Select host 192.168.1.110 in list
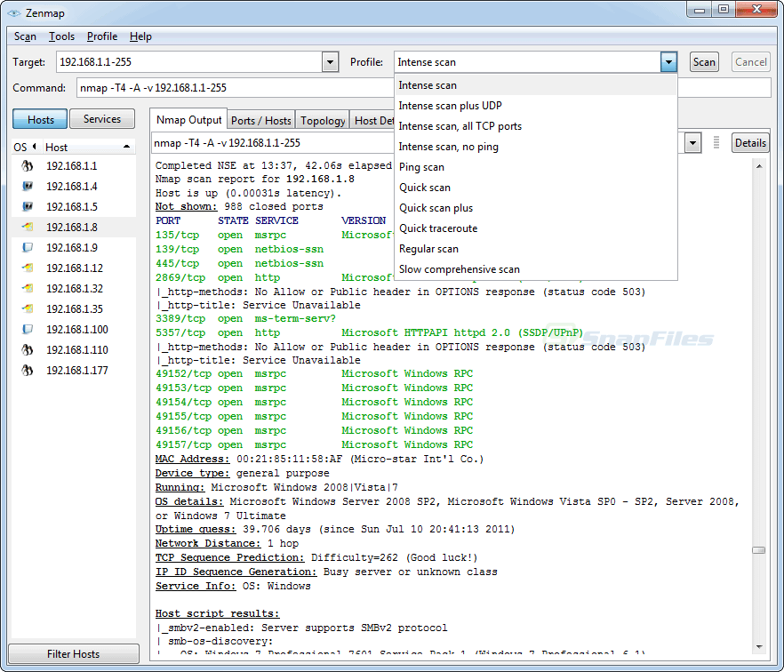Screen dimensions: 784x672 74,350
